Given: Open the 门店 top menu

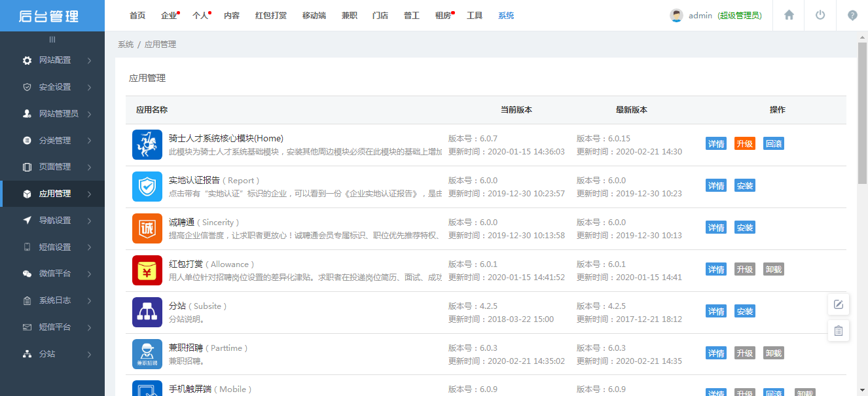Looking at the screenshot, I should click(x=380, y=16).
